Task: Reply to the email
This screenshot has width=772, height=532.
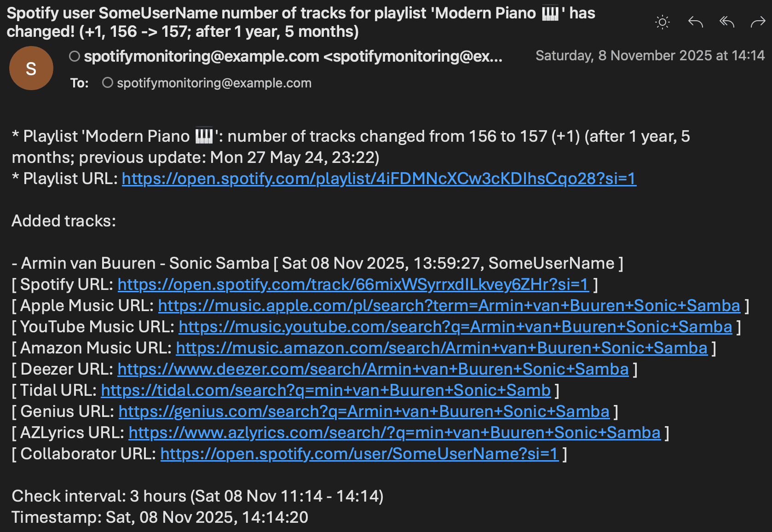Action: coord(695,22)
